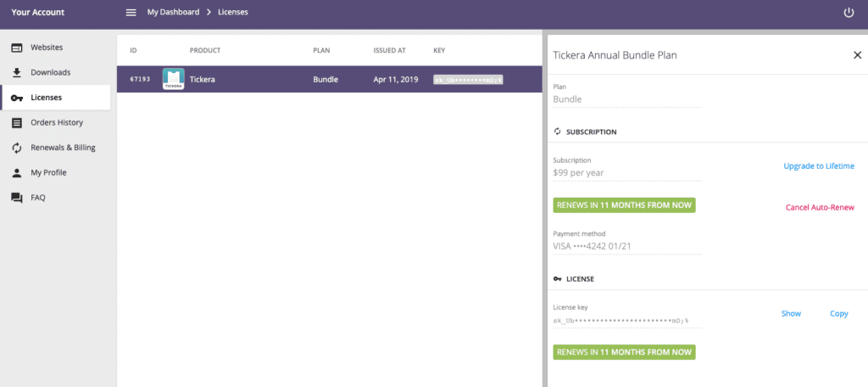
Task: Click the Orders History list icon
Action: pos(17,122)
